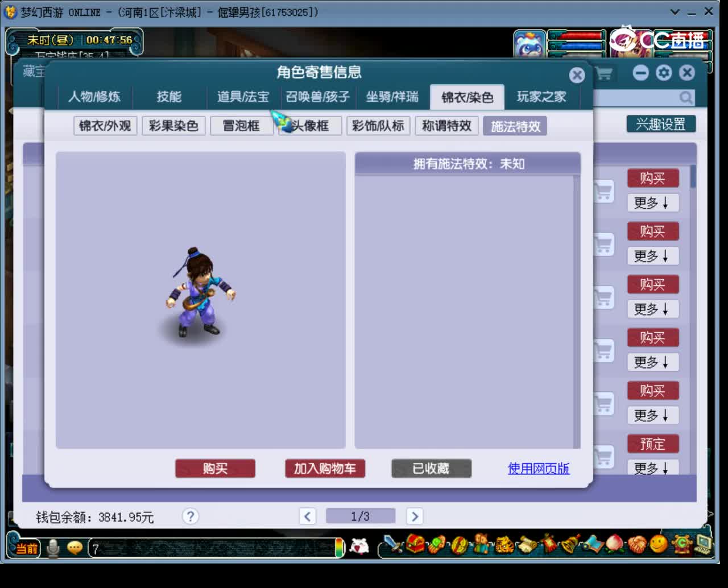Open the orange chat bubble icon
The width and height of the screenshot is (728, 588).
pos(75,548)
